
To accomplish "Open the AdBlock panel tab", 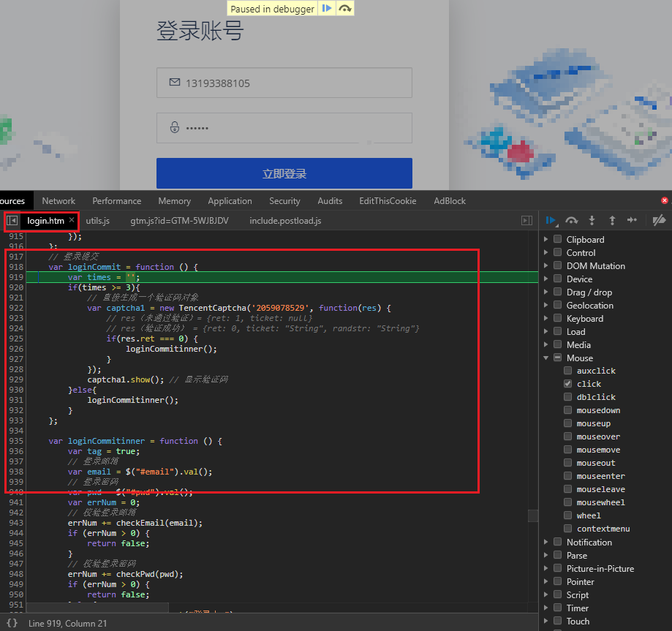I will [450, 200].
